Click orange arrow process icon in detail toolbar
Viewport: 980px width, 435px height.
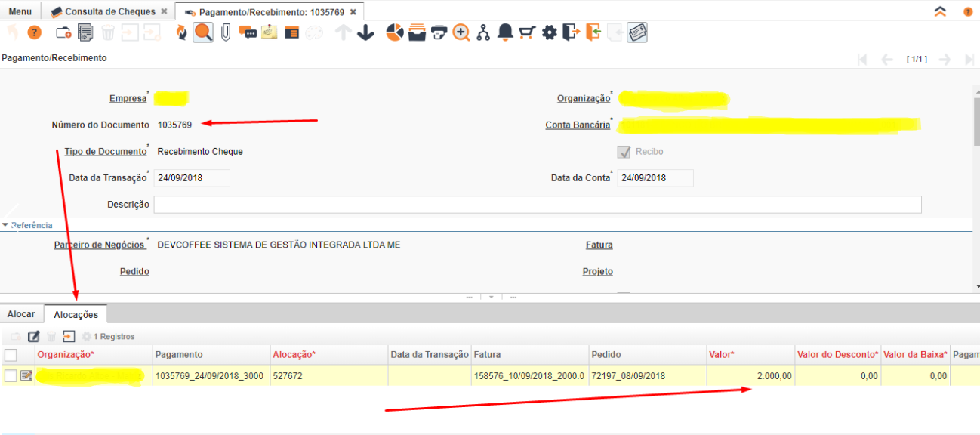pos(69,336)
